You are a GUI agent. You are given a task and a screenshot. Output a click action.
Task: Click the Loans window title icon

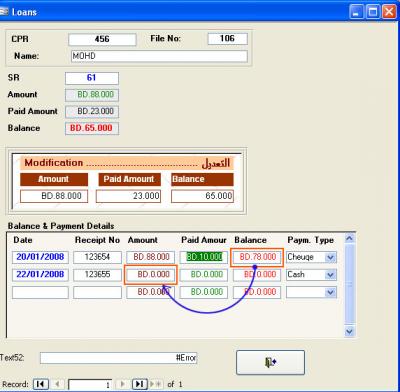(4, 12)
